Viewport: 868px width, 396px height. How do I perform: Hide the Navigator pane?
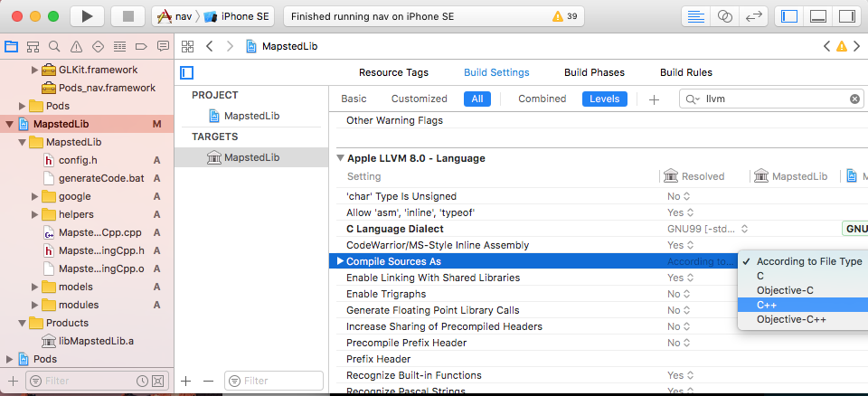point(788,16)
